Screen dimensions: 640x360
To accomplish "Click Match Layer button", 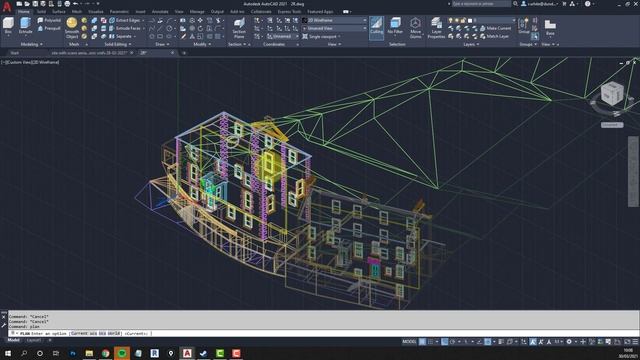I will (x=495, y=36).
